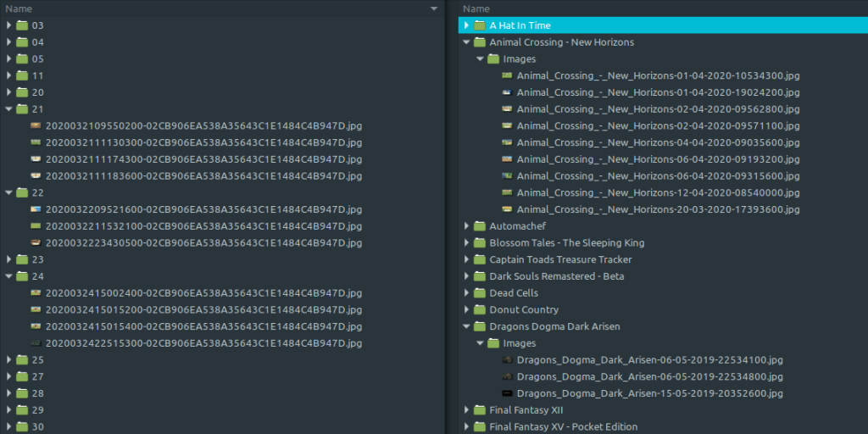Select the Blossom Tales - The Sleeping King folder
The image size is (868, 434).
tap(566, 243)
